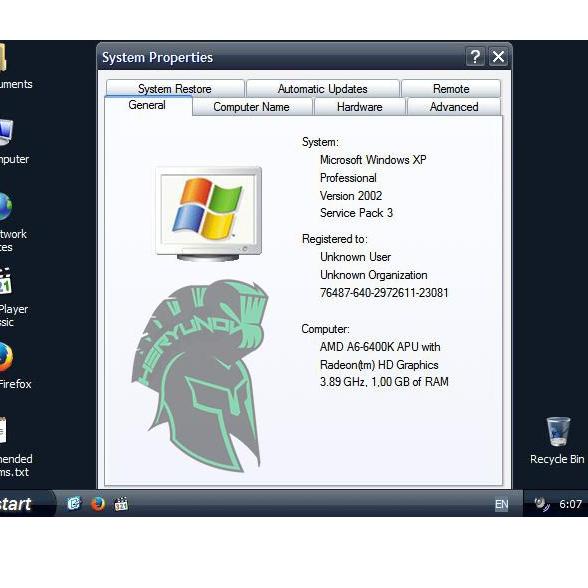Click the 6:07 taskbar clock
588x588 pixels.
click(x=570, y=504)
